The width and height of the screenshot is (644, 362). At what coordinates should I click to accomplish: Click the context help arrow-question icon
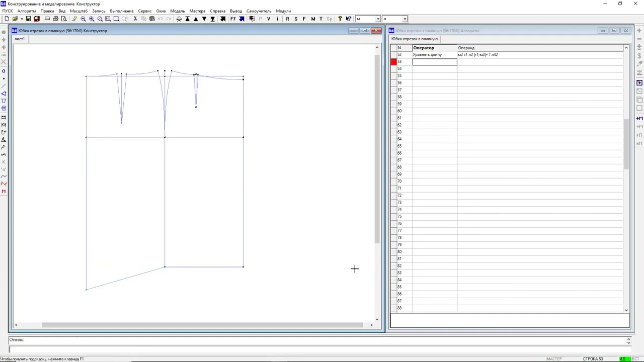[348, 19]
